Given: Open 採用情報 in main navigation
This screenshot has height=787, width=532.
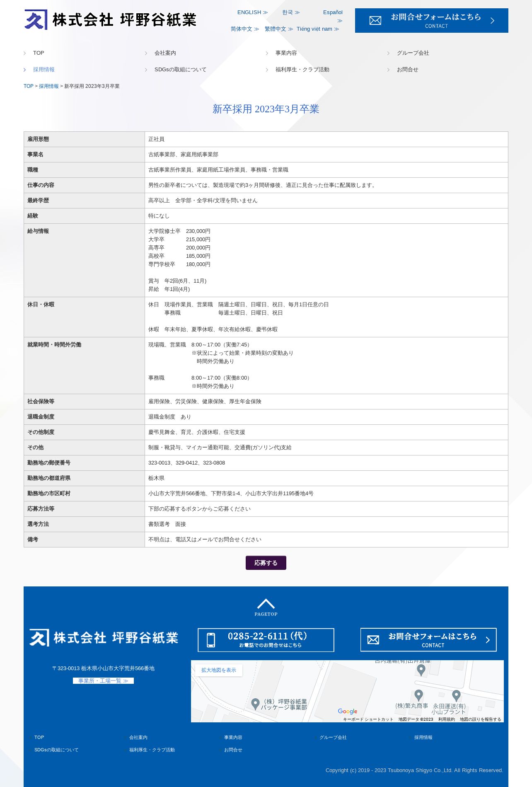Looking at the screenshot, I should pos(44,70).
